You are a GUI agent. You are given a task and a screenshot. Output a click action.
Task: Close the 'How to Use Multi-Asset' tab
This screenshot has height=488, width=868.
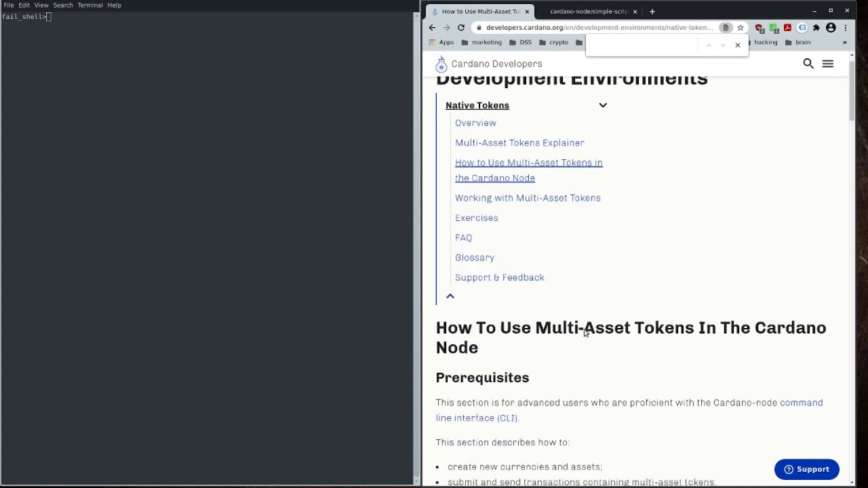coord(527,12)
